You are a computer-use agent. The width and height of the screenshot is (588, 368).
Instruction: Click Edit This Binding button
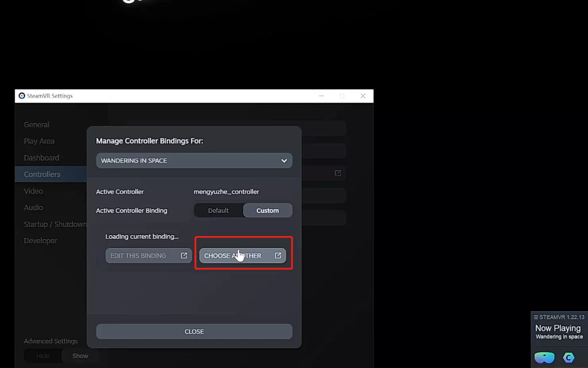click(x=149, y=255)
